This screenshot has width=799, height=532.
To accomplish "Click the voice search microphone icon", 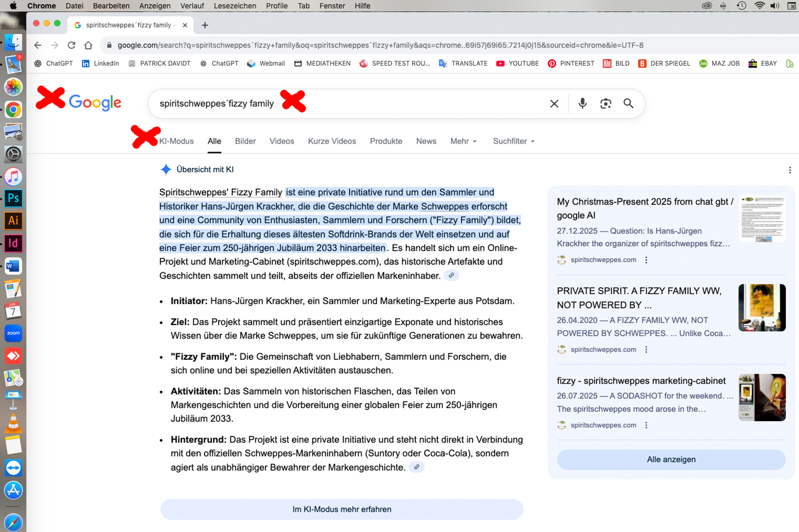I will pyautogui.click(x=582, y=103).
